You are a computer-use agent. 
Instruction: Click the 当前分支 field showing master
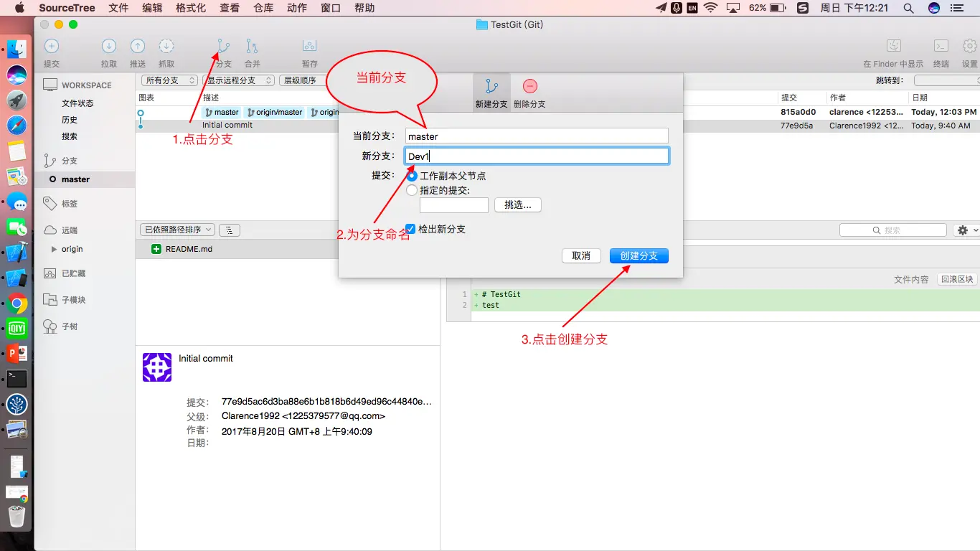coord(537,136)
